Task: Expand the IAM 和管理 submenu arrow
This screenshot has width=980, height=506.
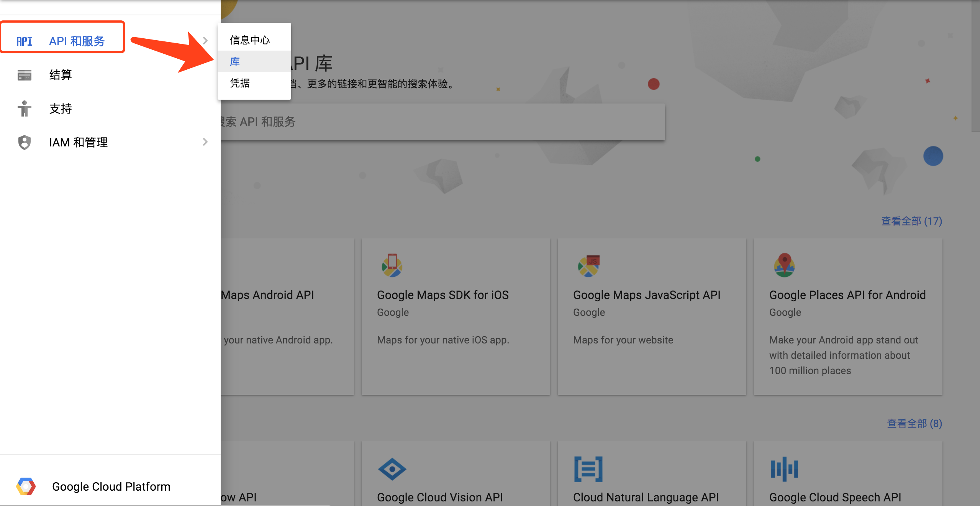Action: [205, 142]
